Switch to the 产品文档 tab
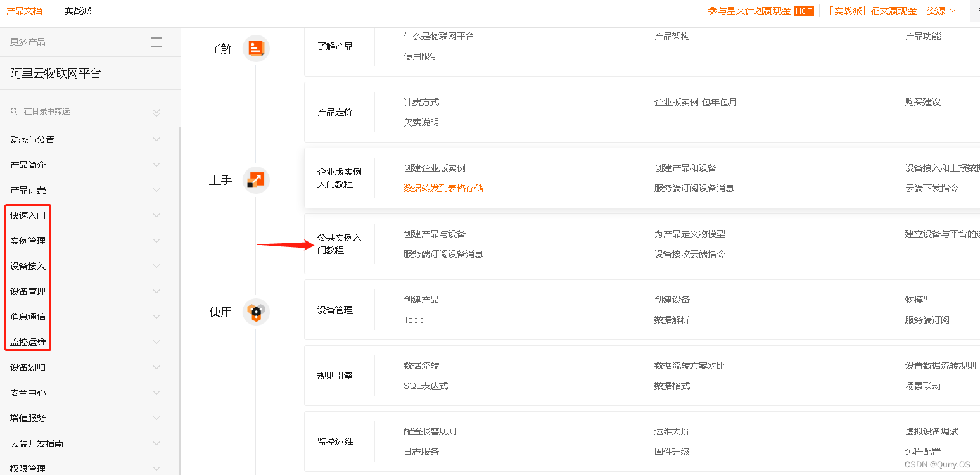Screen dimensions: 980x475 point(24,11)
